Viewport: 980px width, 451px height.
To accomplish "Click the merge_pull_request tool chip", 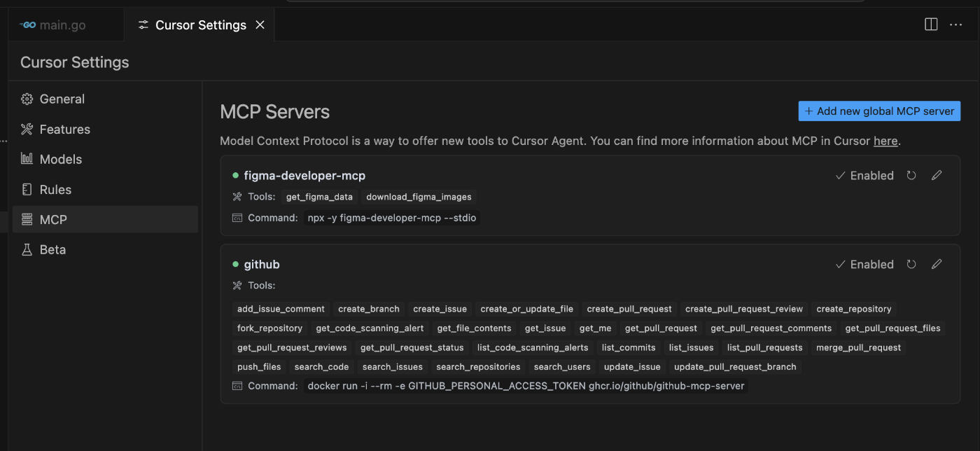I will [859, 347].
